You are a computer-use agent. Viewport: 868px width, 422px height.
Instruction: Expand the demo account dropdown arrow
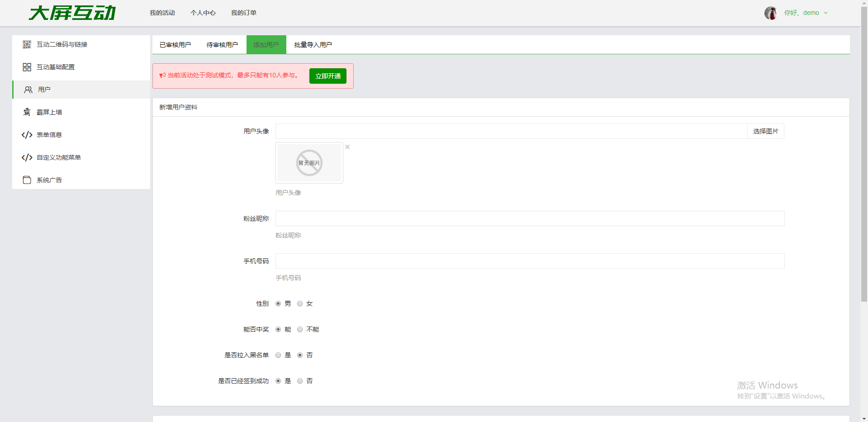(x=826, y=13)
